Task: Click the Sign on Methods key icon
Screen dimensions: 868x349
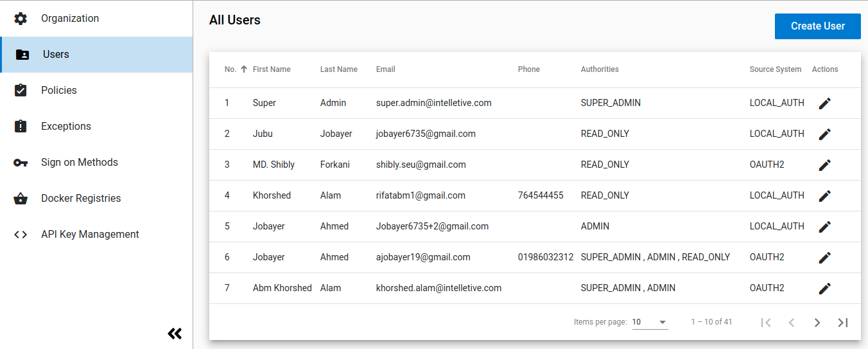Action: coord(21,163)
